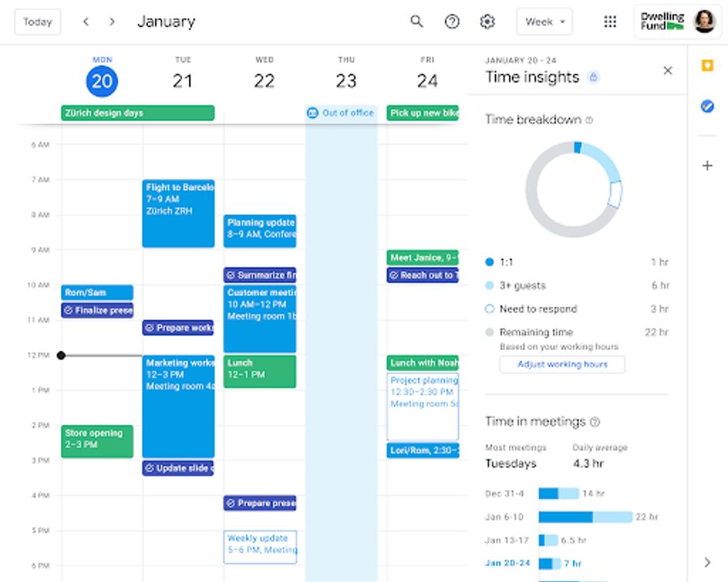Mark Reach out task complete
The image size is (728, 582).
pyautogui.click(x=394, y=275)
